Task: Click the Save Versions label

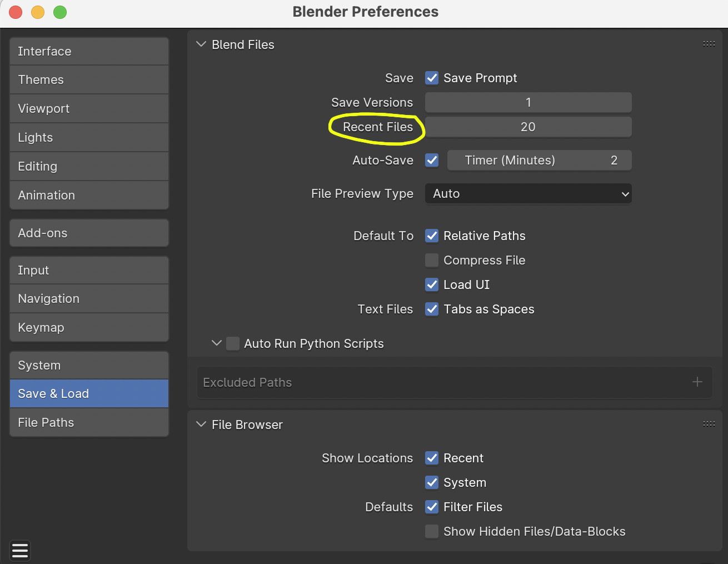Action: pyautogui.click(x=372, y=102)
